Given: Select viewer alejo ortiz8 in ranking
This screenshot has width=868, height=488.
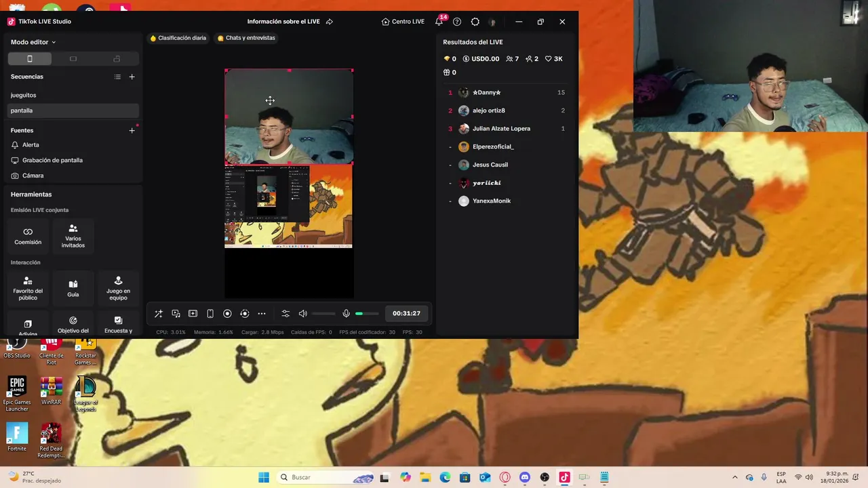Looking at the screenshot, I should pyautogui.click(x=507, y=110).
